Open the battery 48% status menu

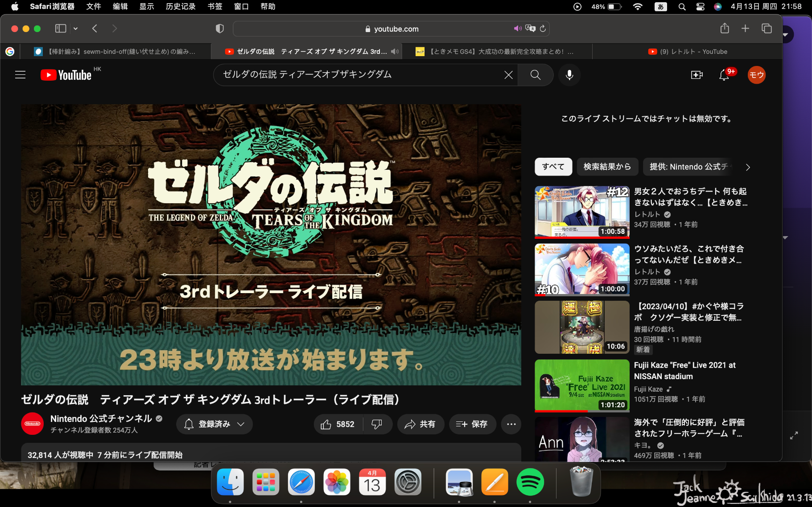(606, 7)
